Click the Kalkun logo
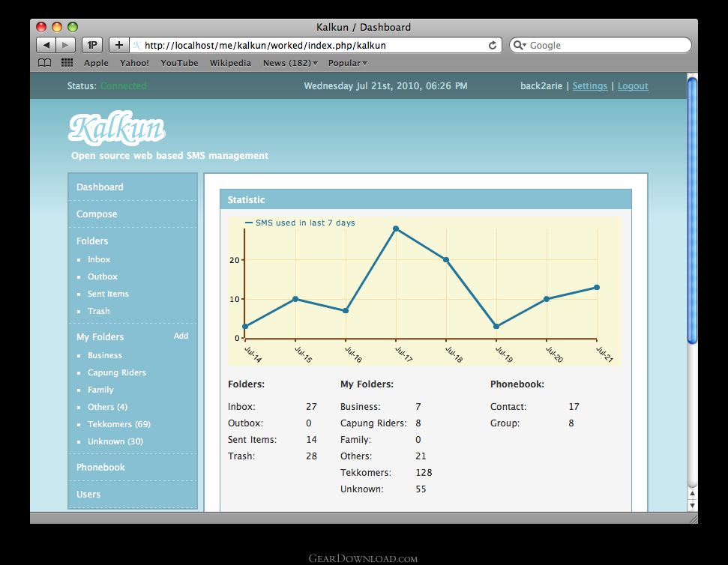 tap(116, 128)
